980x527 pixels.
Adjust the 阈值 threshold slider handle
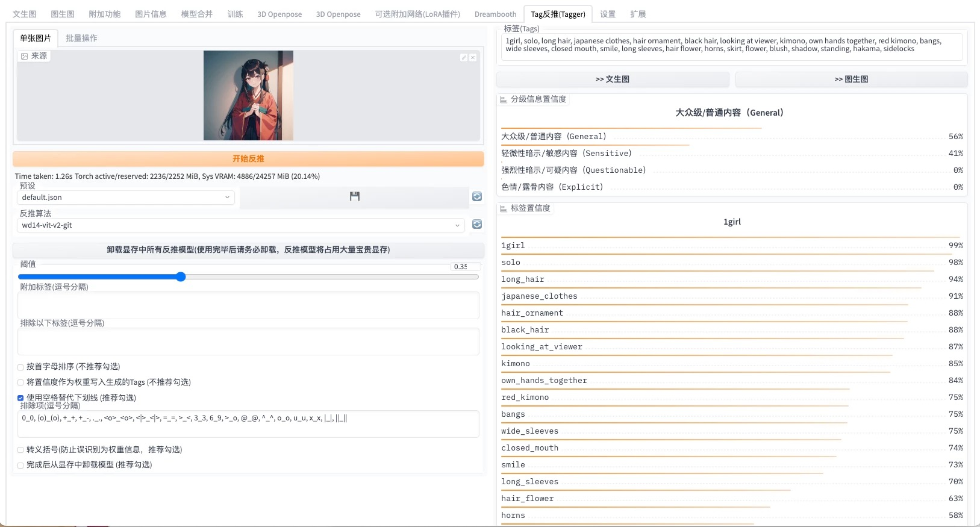[x=181, y=276]
